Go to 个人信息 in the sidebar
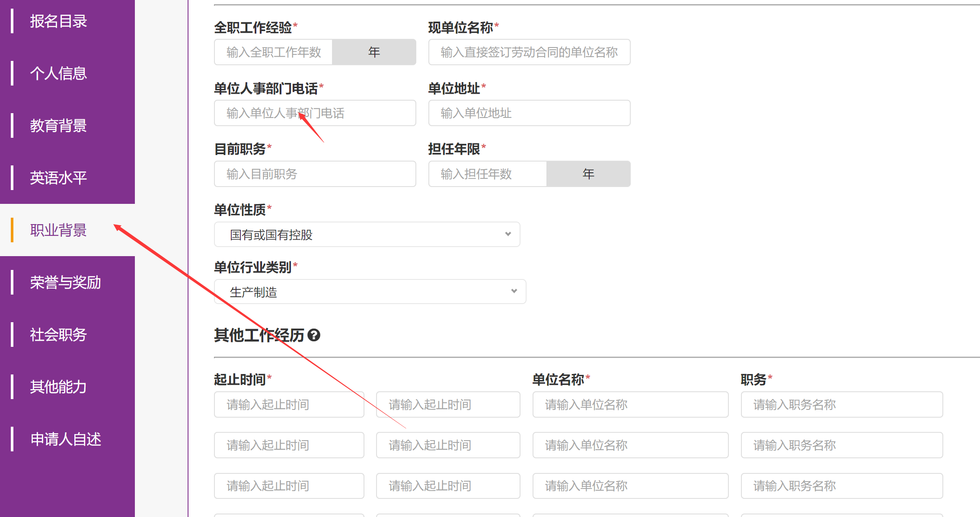Screen dimensions: 980x517 click(67, 73)
